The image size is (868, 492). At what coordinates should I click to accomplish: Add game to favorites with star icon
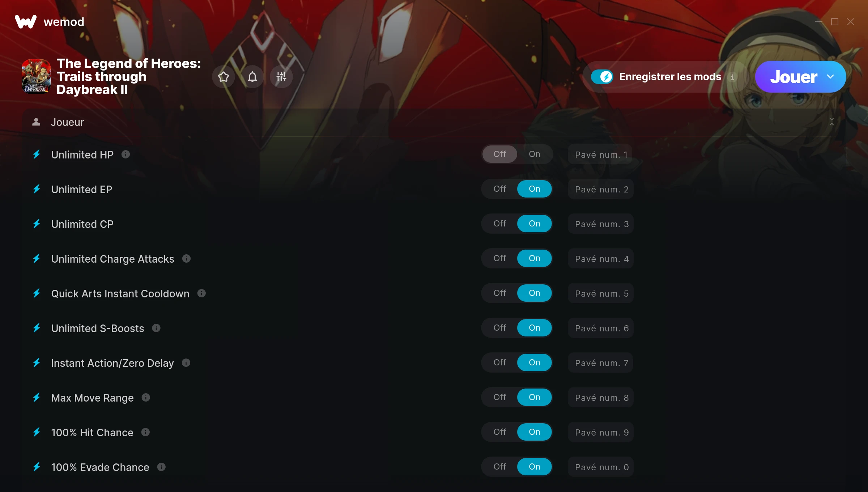(x=224, y=77)
